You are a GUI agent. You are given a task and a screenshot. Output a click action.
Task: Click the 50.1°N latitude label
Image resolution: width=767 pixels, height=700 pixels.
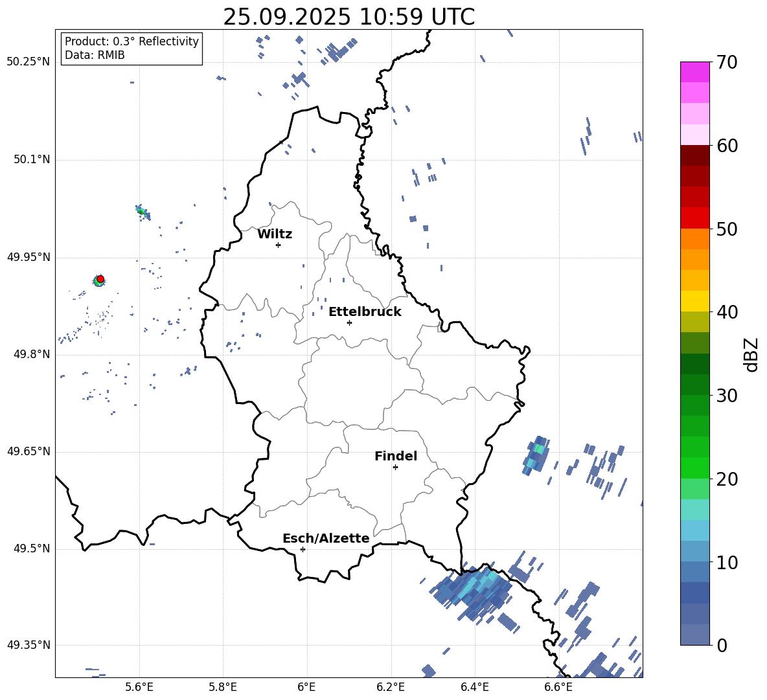point(31,160)
